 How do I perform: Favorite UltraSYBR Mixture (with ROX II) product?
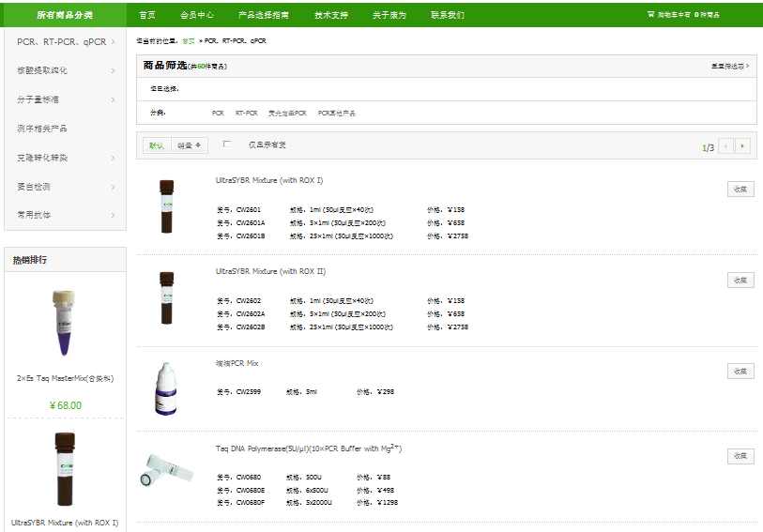coord(740,281)
